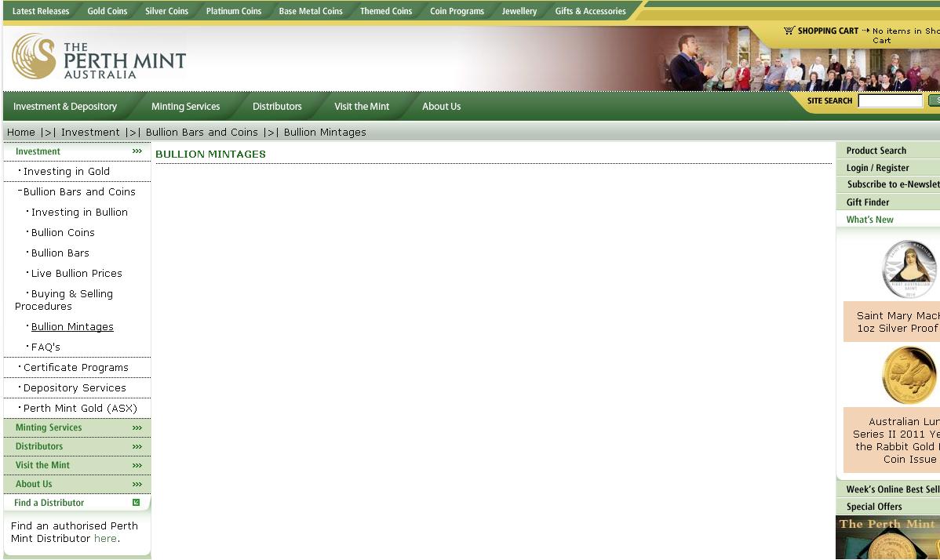Screen dimensions: 940x560
Task: Select Investment & Depository in main menu
Action: tap(65, 107)
